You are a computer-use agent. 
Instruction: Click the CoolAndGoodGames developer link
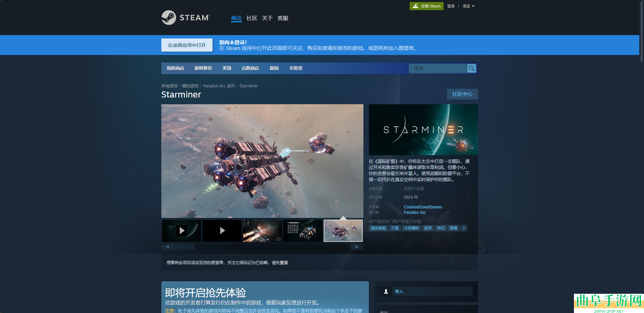[x=423, y=207]
